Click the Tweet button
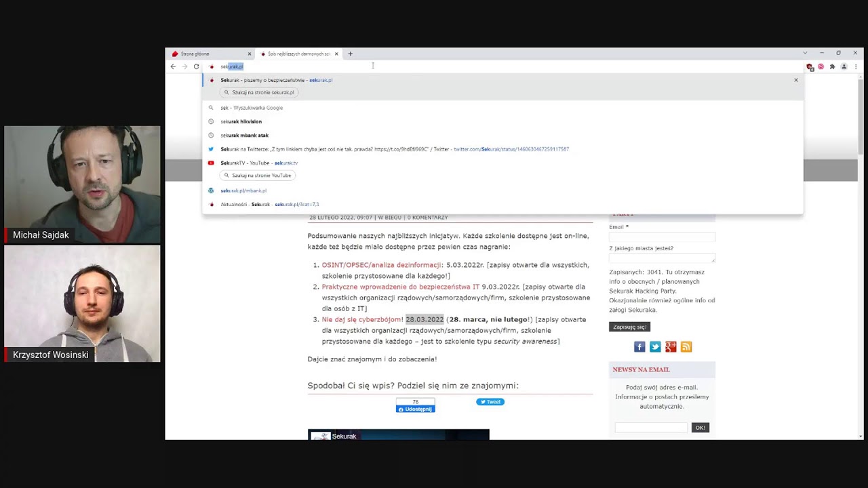 490,402
